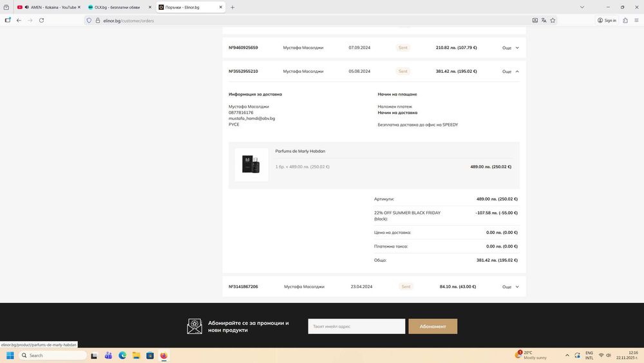644x363 pixels.
Task: Expand order №9460925659 with Още chevron
Action: [511, 48]
